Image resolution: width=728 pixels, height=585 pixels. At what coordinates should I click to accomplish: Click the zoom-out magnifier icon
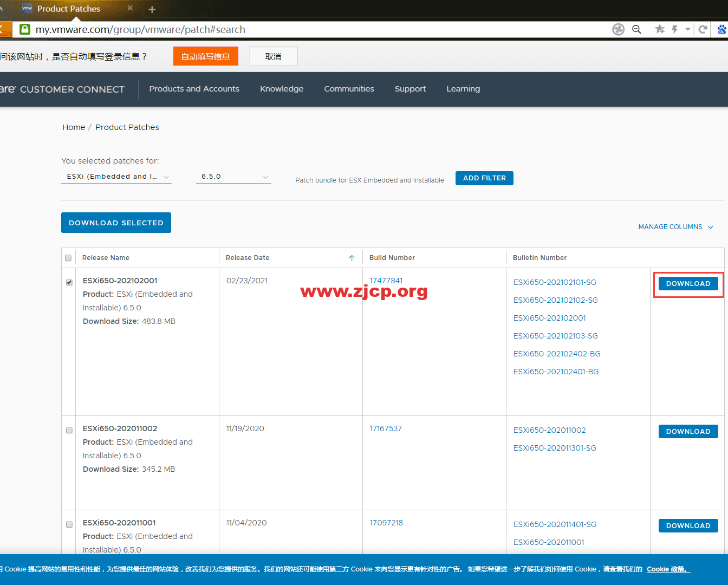coord(637,29)
